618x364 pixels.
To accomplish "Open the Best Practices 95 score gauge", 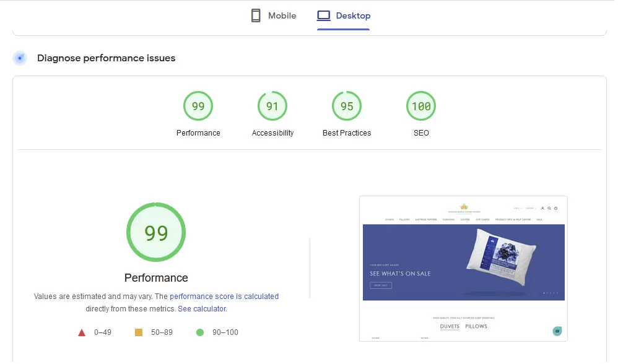I will pos(347,106).
